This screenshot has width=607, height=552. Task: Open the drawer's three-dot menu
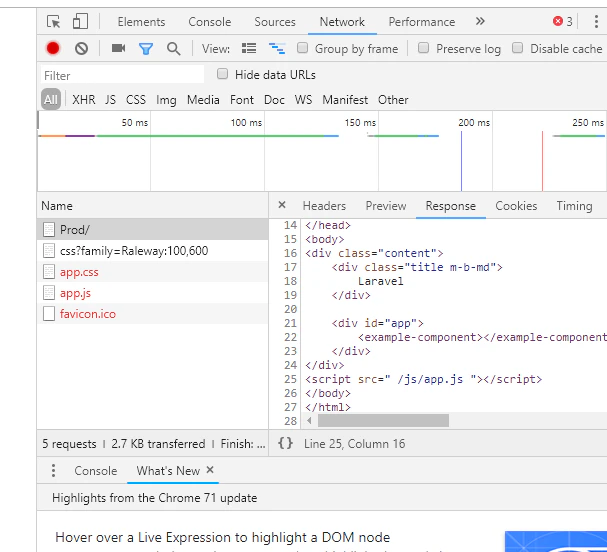(53, 471)
